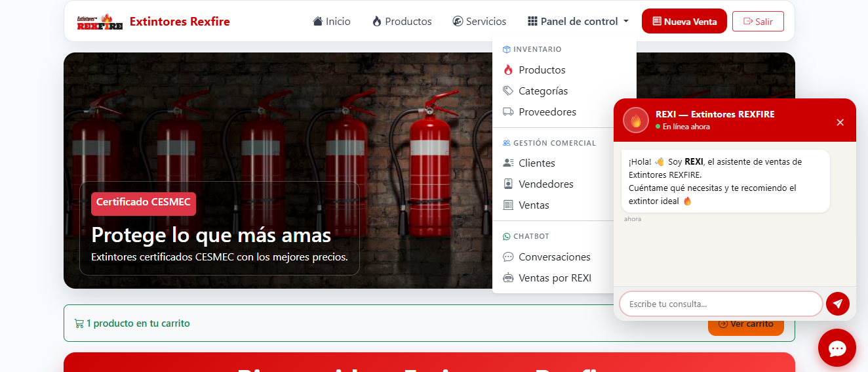Click the En línea ahora status

pyautogui.click(x=682, y=127)
